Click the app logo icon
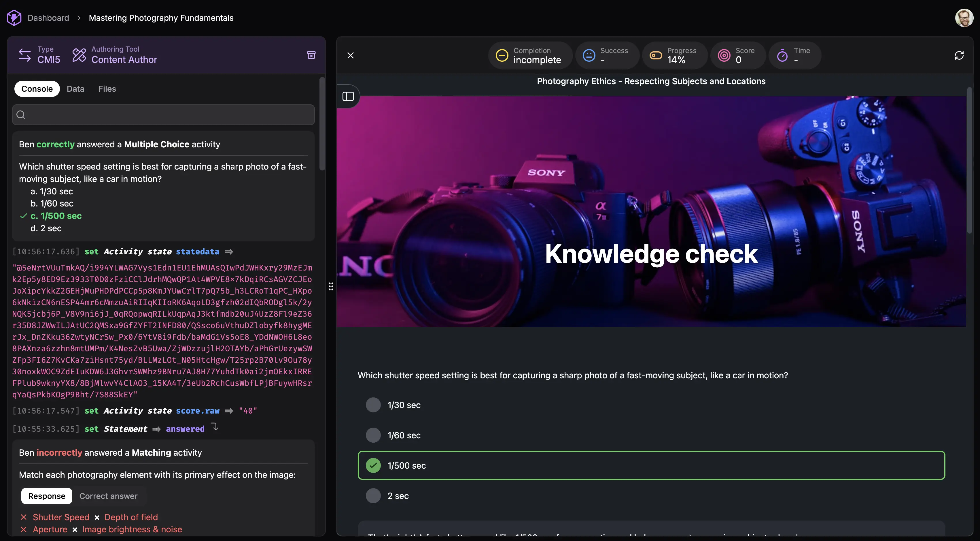This screenshot has height=541, width=980. 14,18
